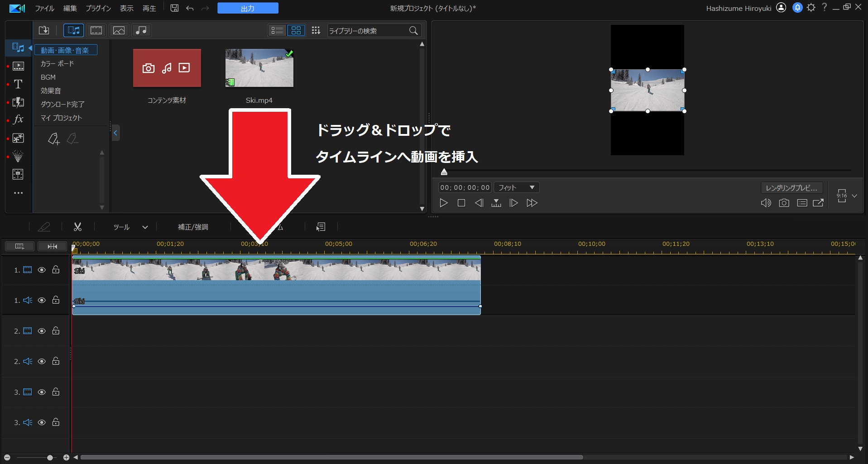Open the preferences gear icon
Screen dimensions: 868x464
[811, 8]
